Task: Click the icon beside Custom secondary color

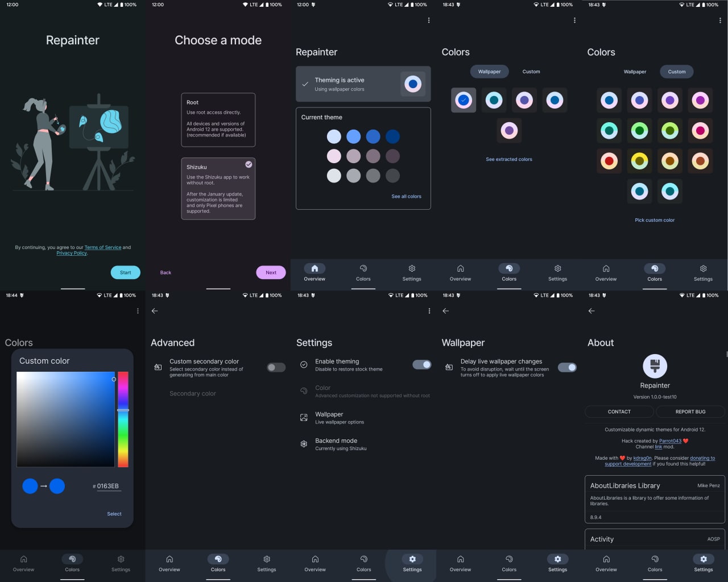Action: click(x=158, y=367)
